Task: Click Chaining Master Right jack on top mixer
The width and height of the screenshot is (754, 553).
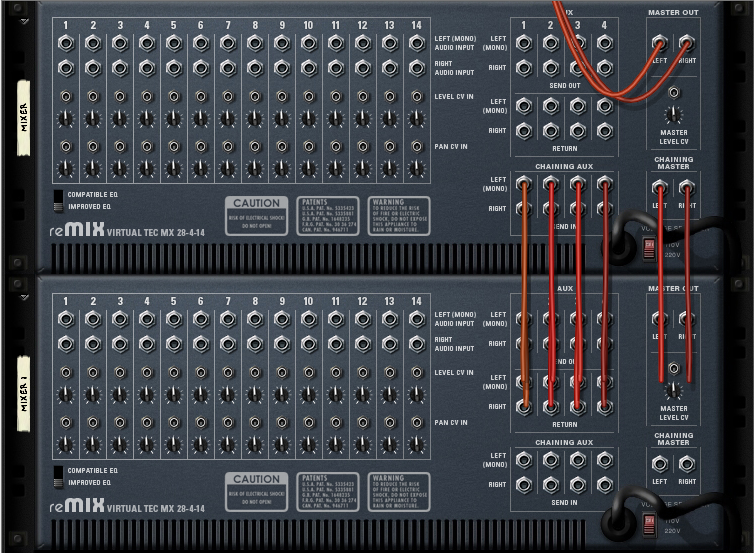Action: (687, 187)
